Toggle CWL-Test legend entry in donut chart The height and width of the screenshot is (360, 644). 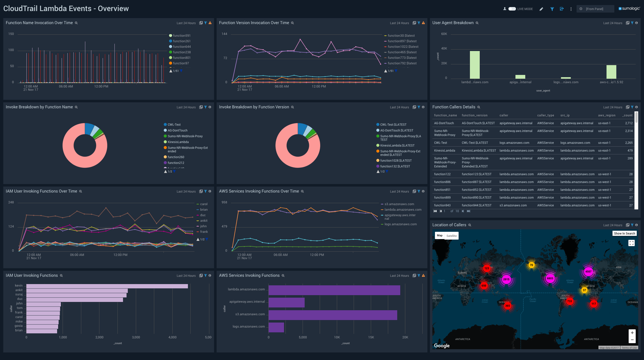pyautogui.click(x=172, y=125)
